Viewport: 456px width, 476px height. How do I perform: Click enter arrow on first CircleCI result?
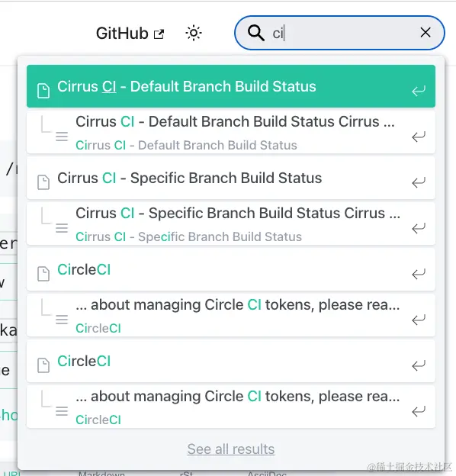click(x=419, y=274)
